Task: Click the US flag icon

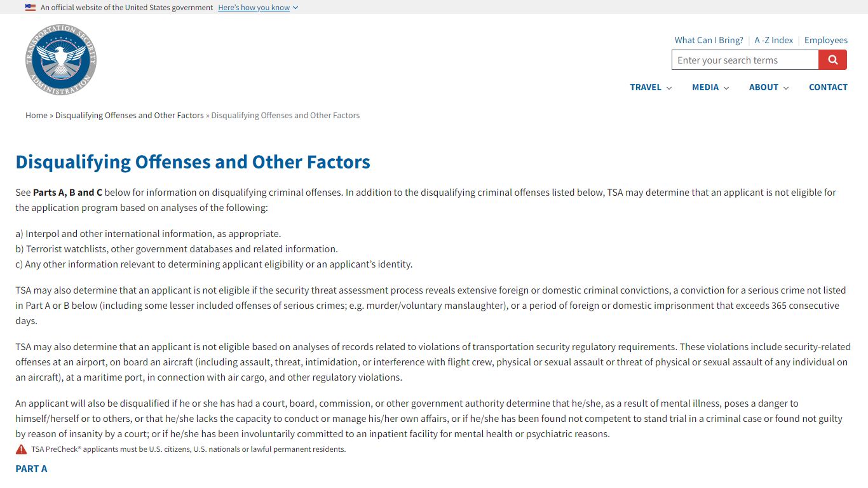Action: tap(31, 8)
